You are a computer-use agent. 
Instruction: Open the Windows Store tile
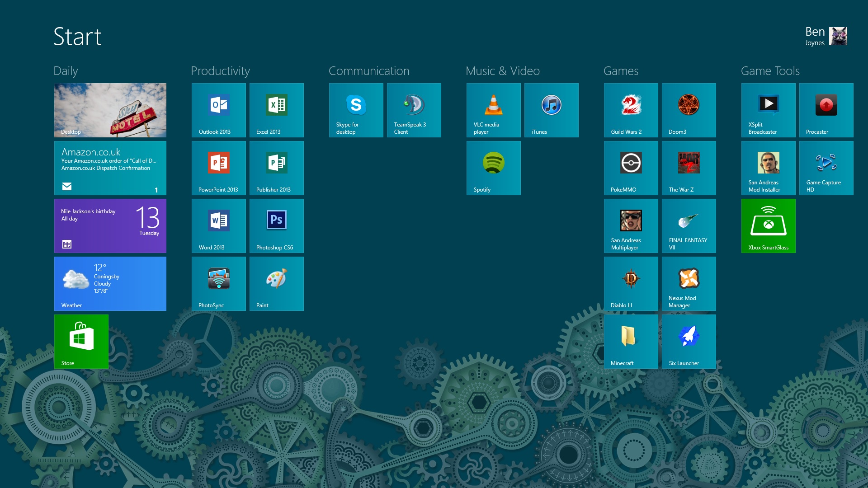(81, 341)
